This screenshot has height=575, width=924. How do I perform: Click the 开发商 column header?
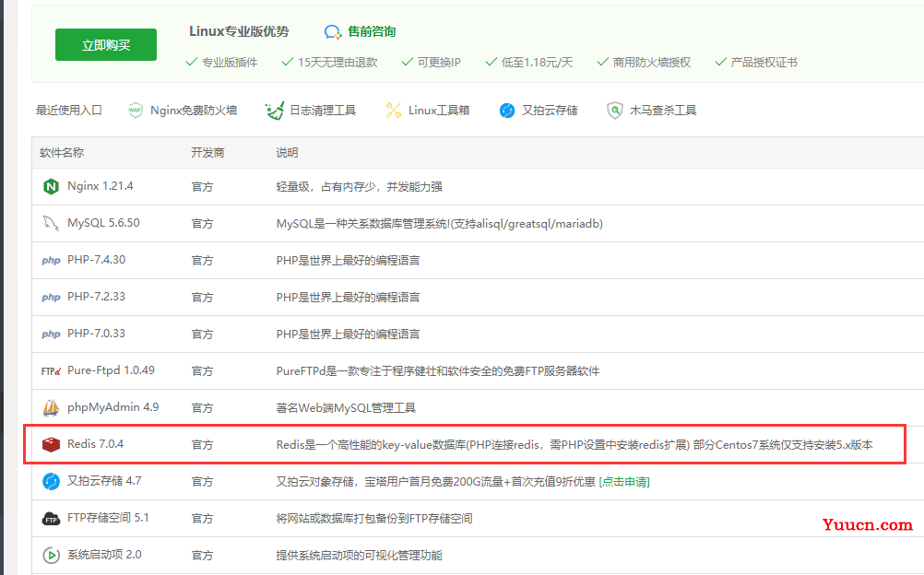tap(207, 153)
